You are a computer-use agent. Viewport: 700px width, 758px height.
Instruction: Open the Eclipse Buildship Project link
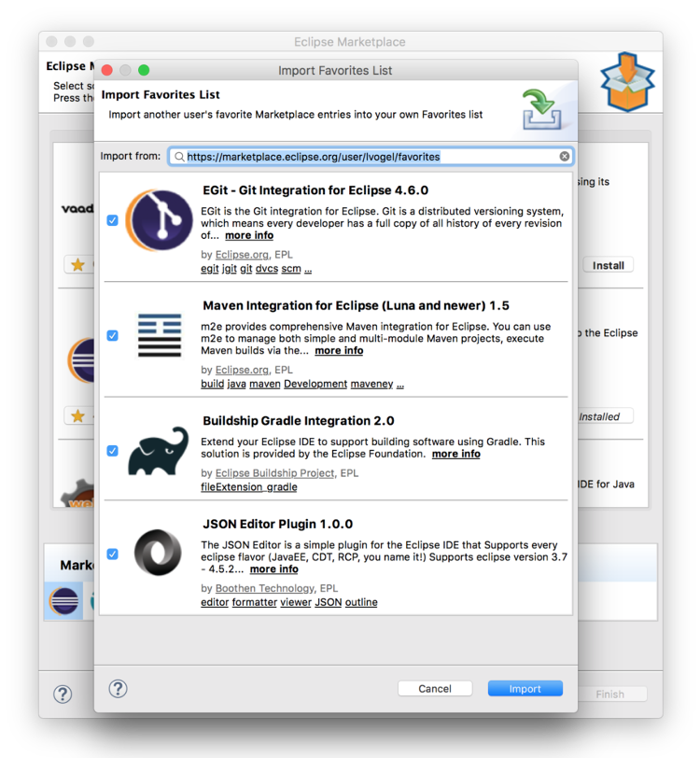pos(274,473)
